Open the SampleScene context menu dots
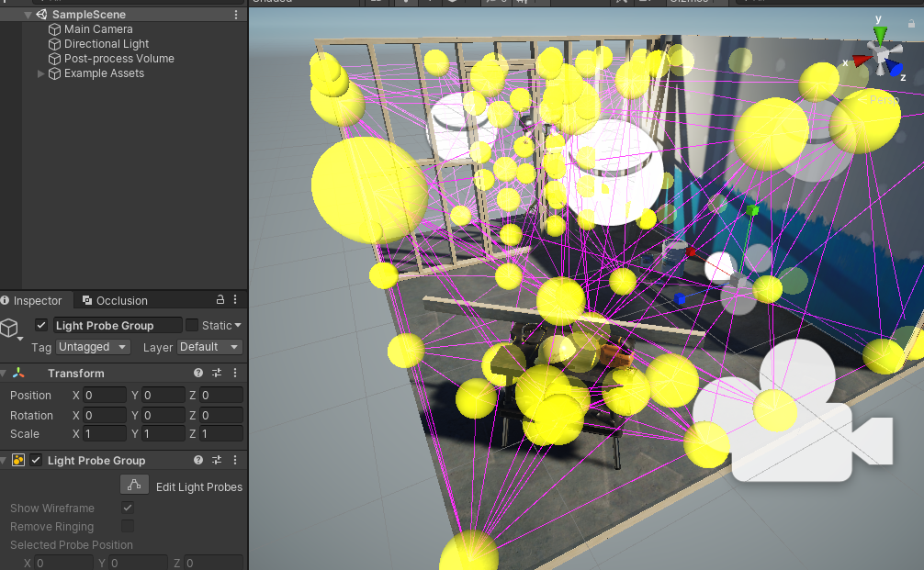This screenshot has width=924, height=570. [x=236, y=14]
